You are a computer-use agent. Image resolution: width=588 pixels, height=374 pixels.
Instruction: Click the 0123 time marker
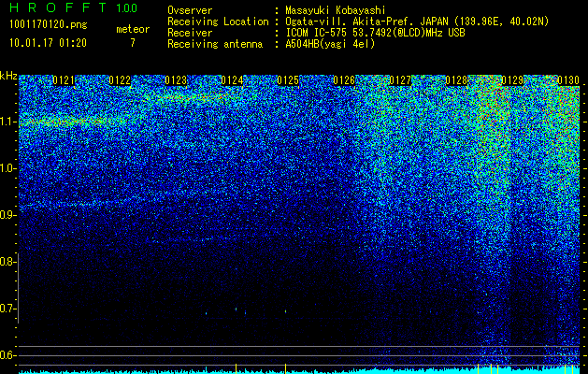click(x=176, y=80)
